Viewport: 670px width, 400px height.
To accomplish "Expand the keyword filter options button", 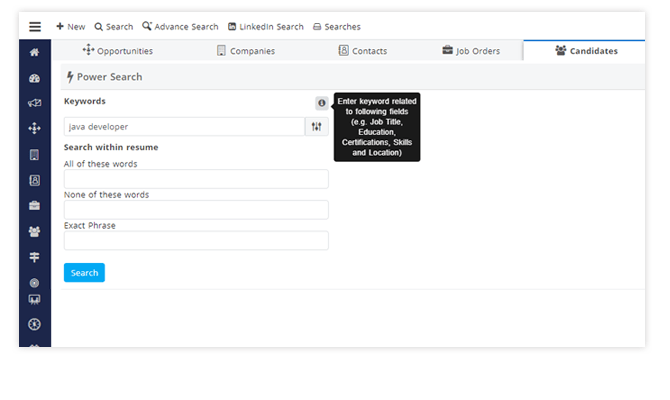I will pyautogui.click(x=317, y=127).
